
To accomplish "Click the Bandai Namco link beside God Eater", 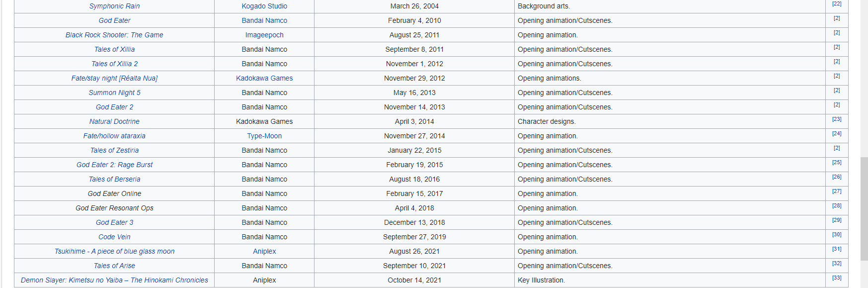I will [264, 20].
